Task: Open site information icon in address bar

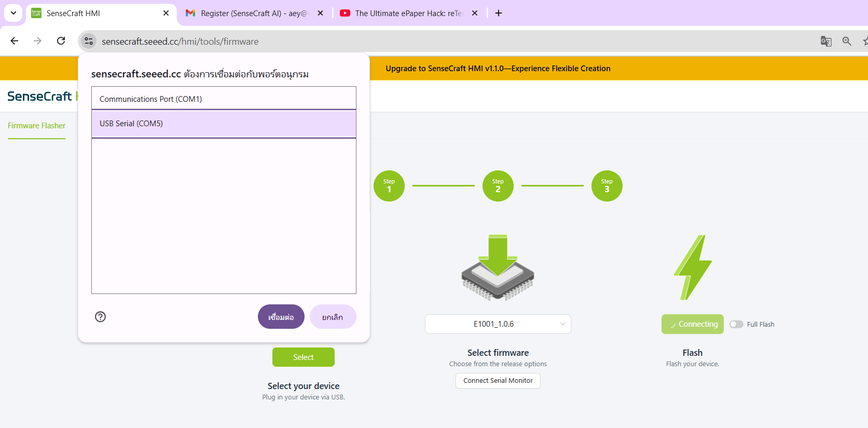Action: click(89, 41)
